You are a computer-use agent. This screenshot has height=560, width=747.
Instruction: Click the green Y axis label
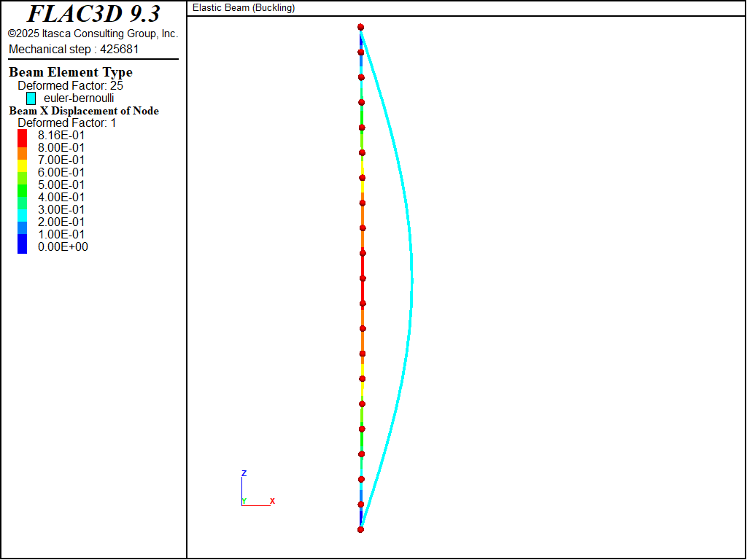(x=244, y=501)
